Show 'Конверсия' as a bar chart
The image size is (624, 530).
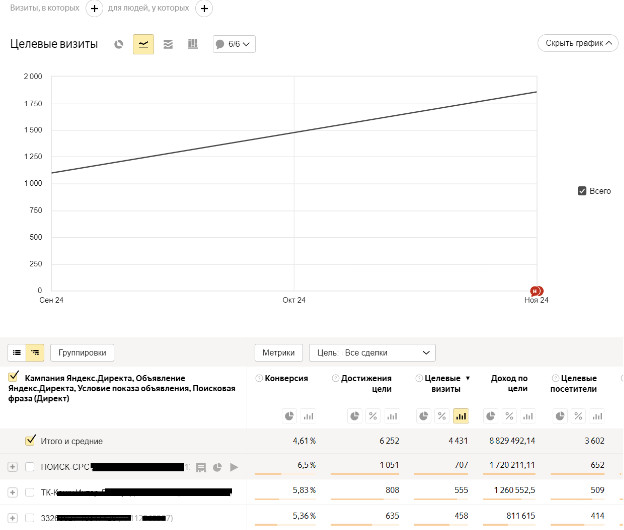click(x=308, y=416)
